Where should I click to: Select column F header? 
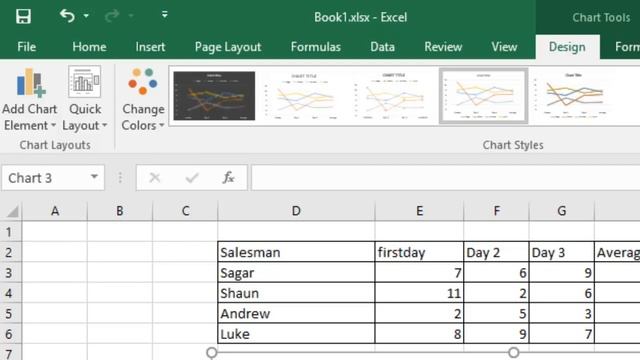click(x=496, y=211)
